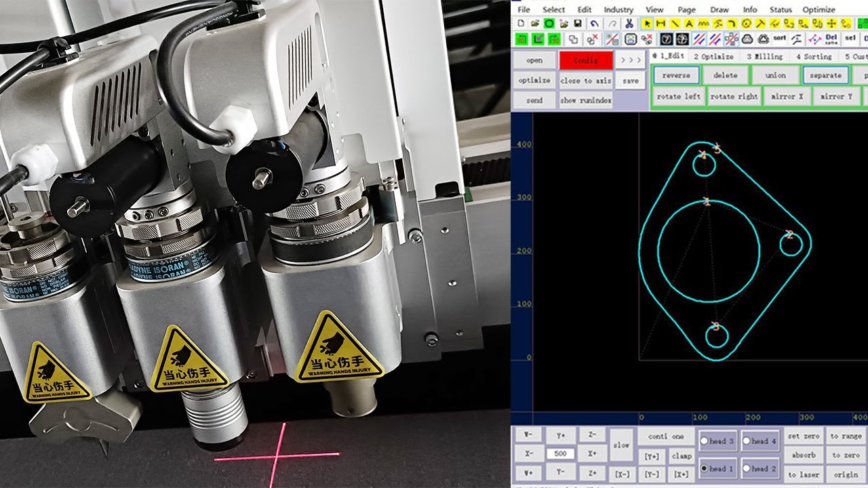Image resolution: width=868 pixels, height=488 pixels.
Task: Click the 'rotate right' button
Action: coord(734,96)
